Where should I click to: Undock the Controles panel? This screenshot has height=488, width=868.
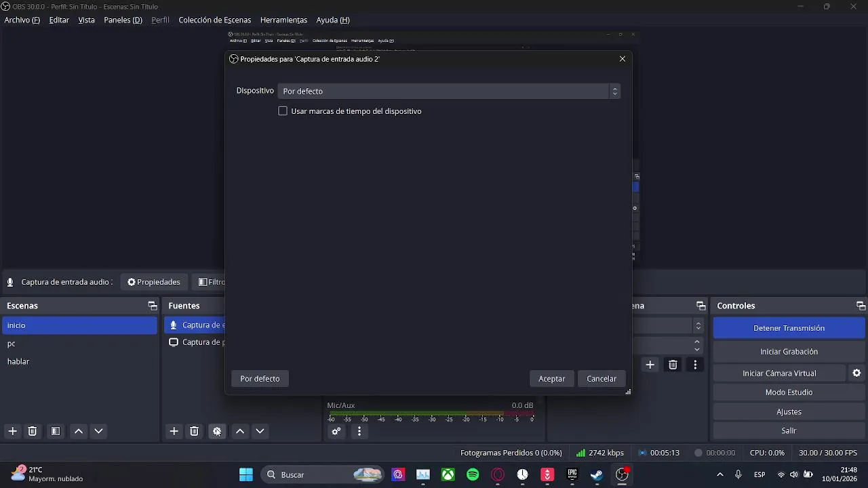pyautogui.click(x=861, y=306)
